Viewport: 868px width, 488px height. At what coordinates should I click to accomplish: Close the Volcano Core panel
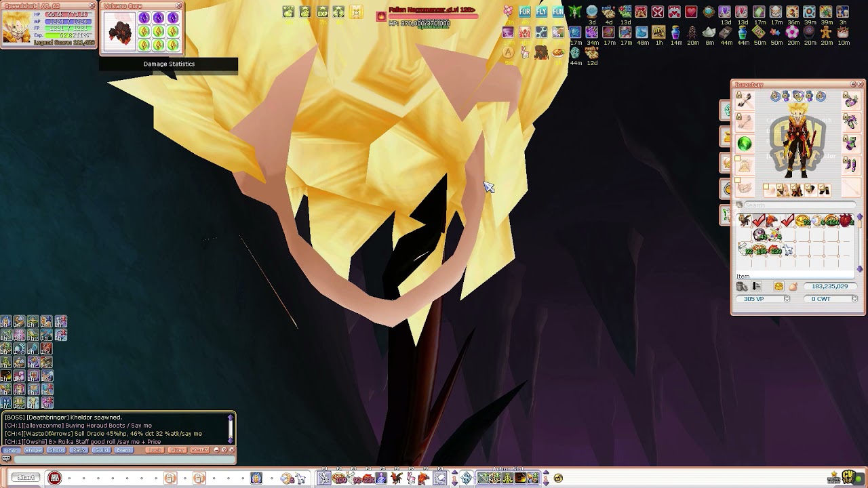click(179, 5)
